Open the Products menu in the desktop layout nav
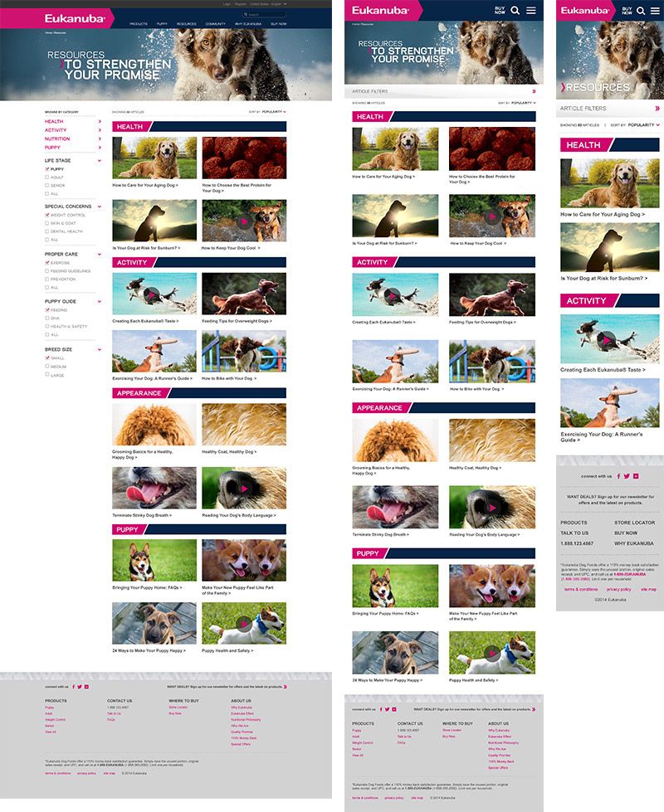 (x=139, y=24)
